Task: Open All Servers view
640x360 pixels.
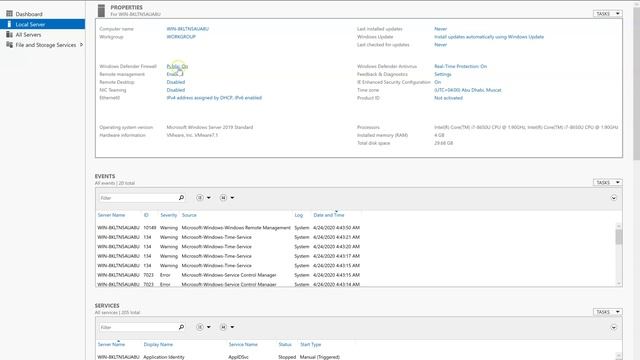Action: pos(28,35)
